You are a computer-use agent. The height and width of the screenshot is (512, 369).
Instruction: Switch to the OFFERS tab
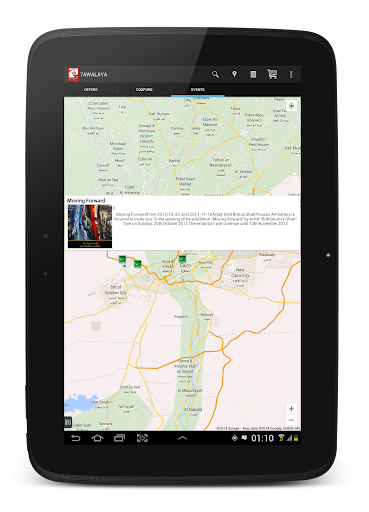[91, 90]
